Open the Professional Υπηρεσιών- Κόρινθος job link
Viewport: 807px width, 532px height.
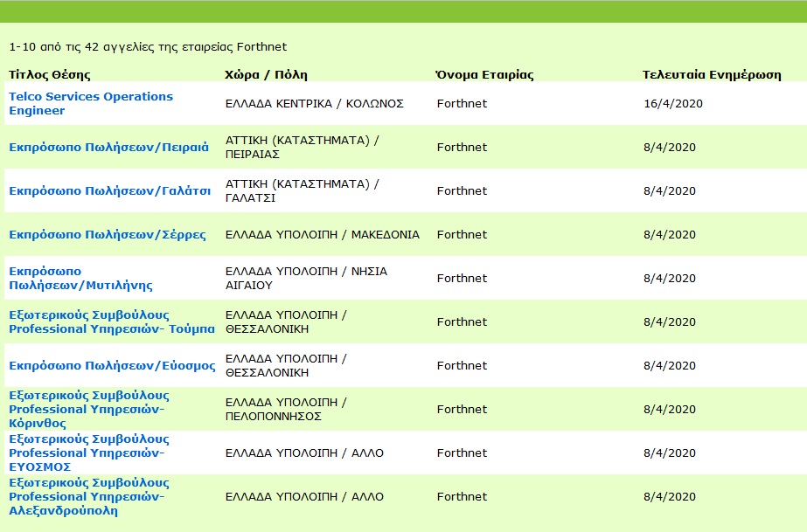tap(89, 409)
